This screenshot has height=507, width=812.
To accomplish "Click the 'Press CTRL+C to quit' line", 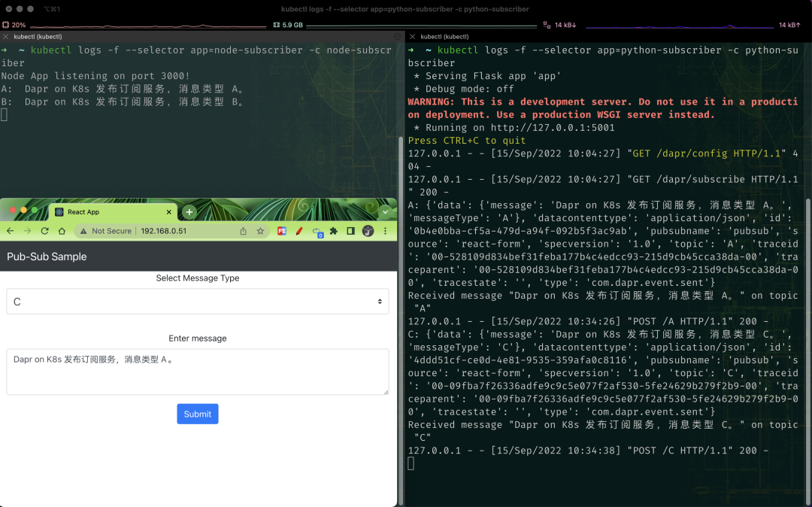I will (x=467, y=141).
